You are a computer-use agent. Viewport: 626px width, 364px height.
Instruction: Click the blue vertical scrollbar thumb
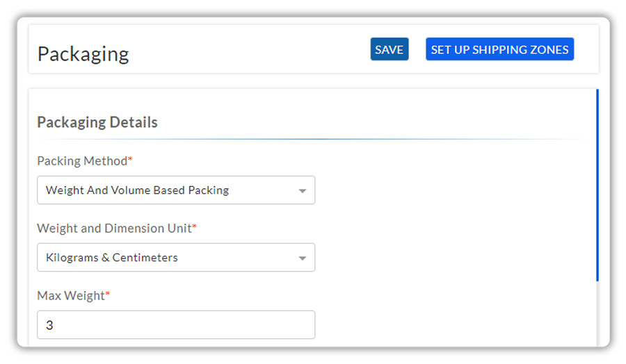click(597, 185)
